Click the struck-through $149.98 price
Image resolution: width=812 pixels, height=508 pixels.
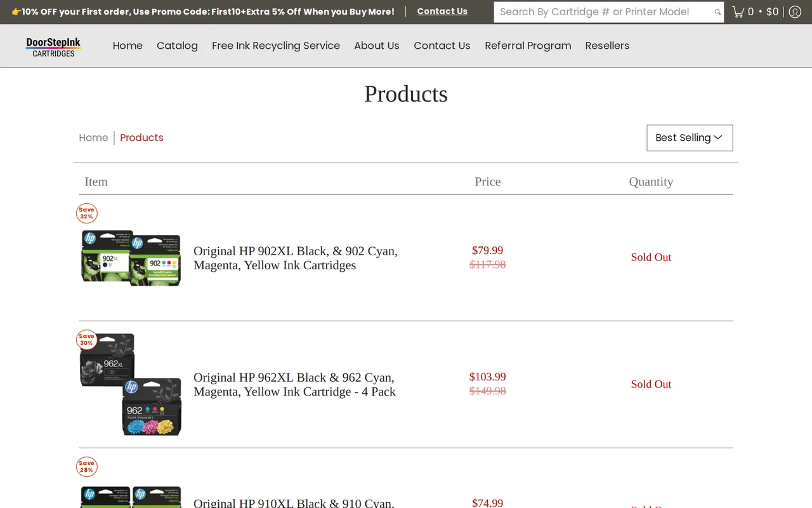pos(488,391)
